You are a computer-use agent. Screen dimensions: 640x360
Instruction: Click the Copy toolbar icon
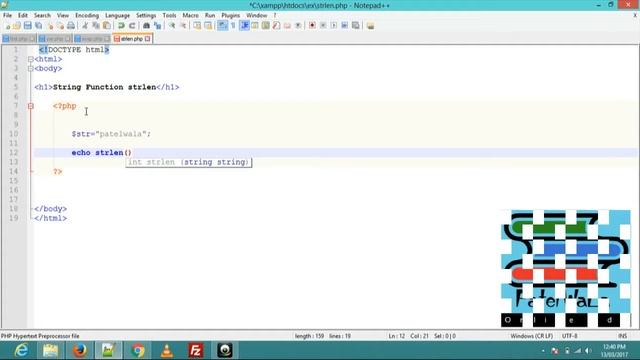point(96,26)
